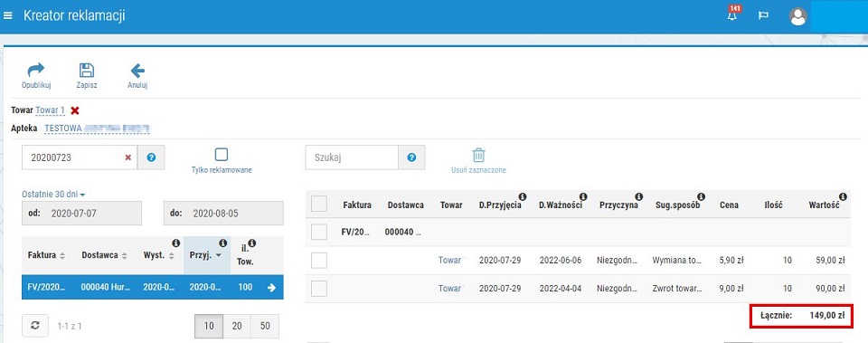Click the Anuluj back arrow icon
The width and height of the screenshot is (868, 343).
click(x=137, y=71)
